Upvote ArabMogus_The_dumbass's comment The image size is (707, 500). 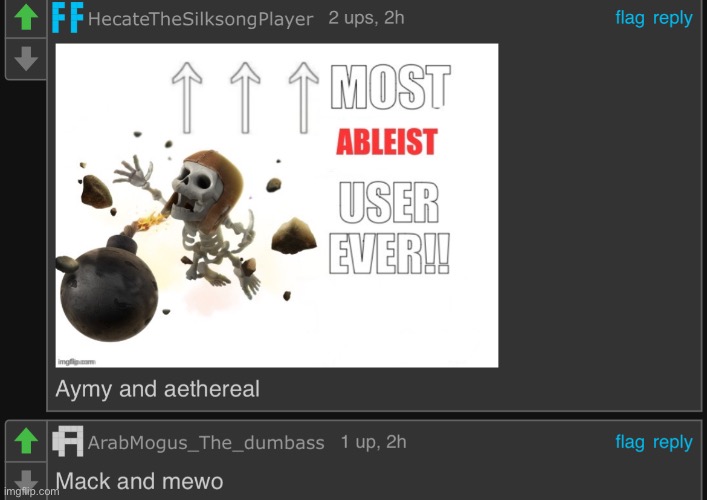pos(26,440)
